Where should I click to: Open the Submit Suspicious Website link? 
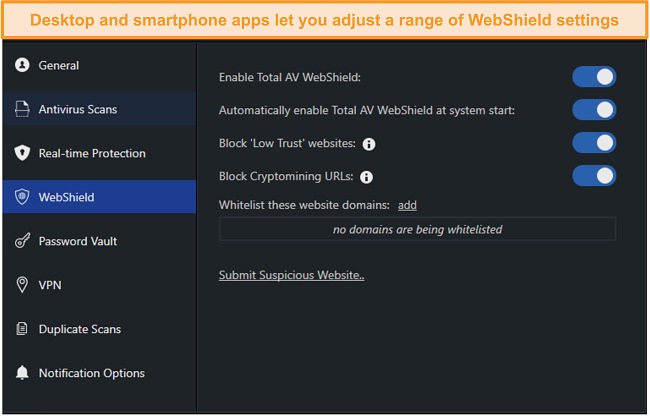click(x=291, y=275)
